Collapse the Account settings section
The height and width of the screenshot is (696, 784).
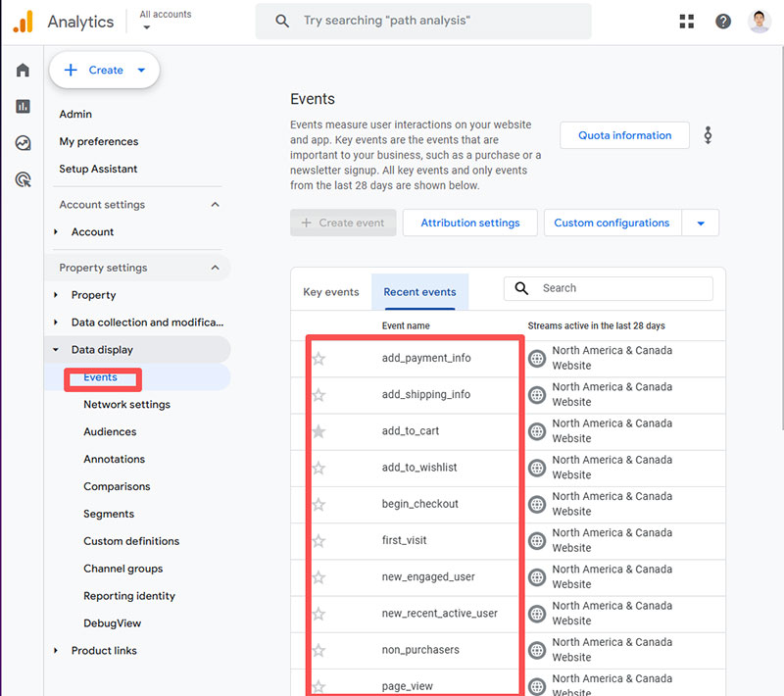(216, 205)
